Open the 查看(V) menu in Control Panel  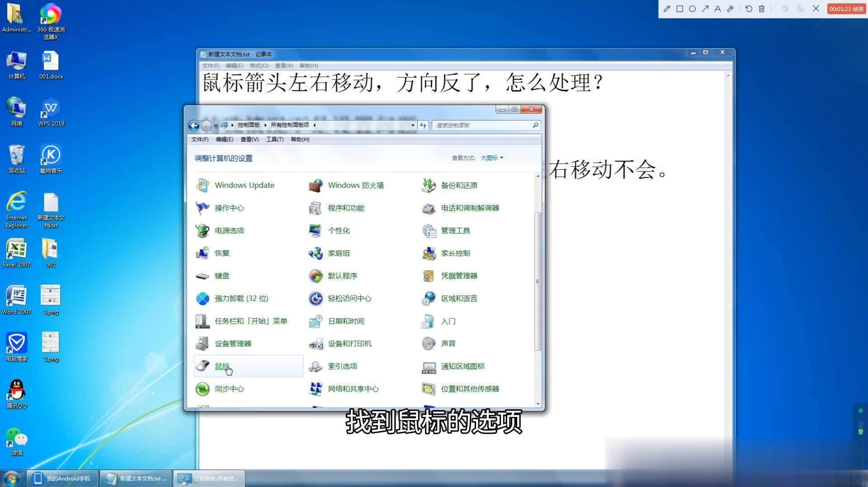249,139
